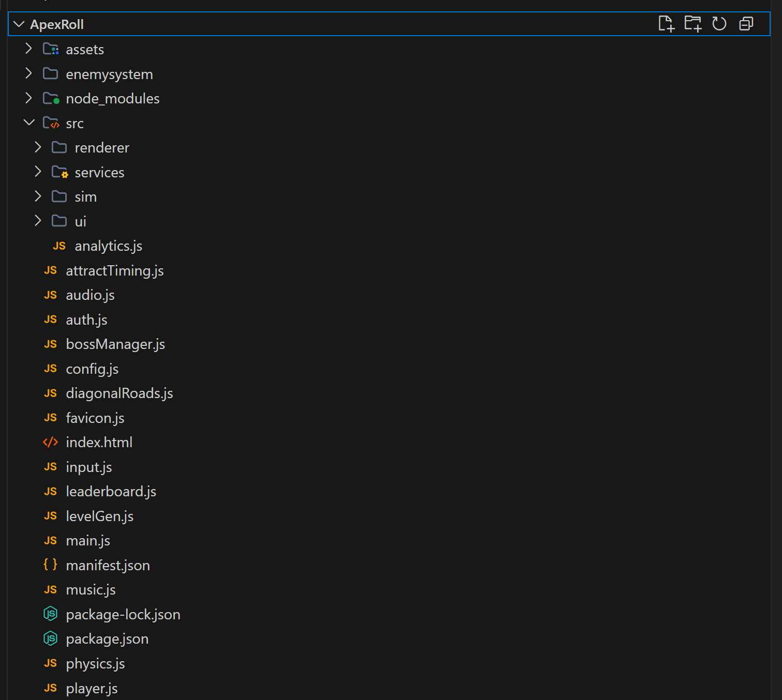The height and width of the screenshot is (700, 782).
Task: Expand the sim folder chevron
Action: [38, 196]
